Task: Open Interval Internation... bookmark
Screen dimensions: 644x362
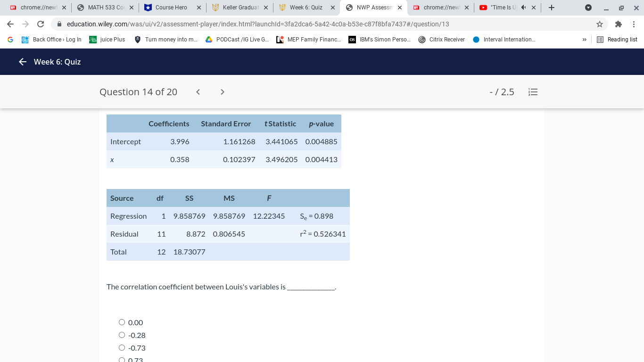Action: [504, 40]
